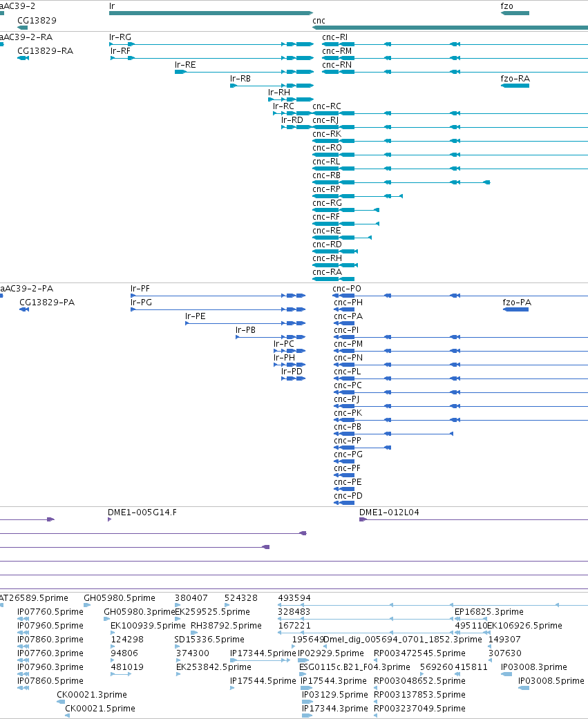
Task: Open EST SD15336.5prime label
Action: click(x=209, y=639)
